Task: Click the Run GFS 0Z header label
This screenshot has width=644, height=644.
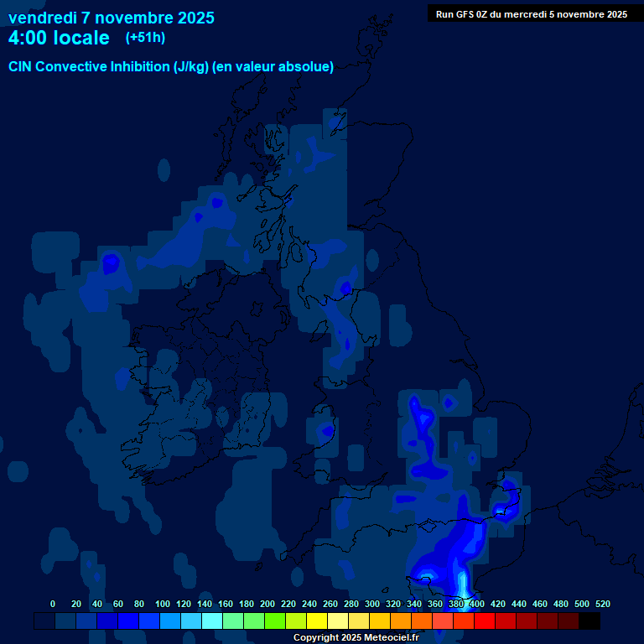Action: tap(531, 13)
